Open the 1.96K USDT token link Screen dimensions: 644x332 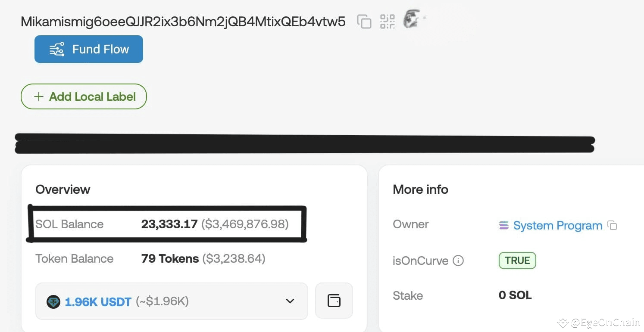click(98, 302)
